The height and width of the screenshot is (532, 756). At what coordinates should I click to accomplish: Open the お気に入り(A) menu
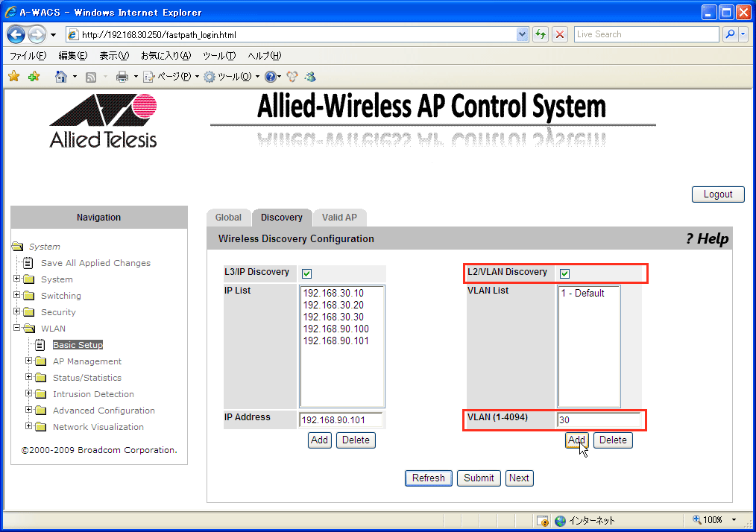point(166,56)
